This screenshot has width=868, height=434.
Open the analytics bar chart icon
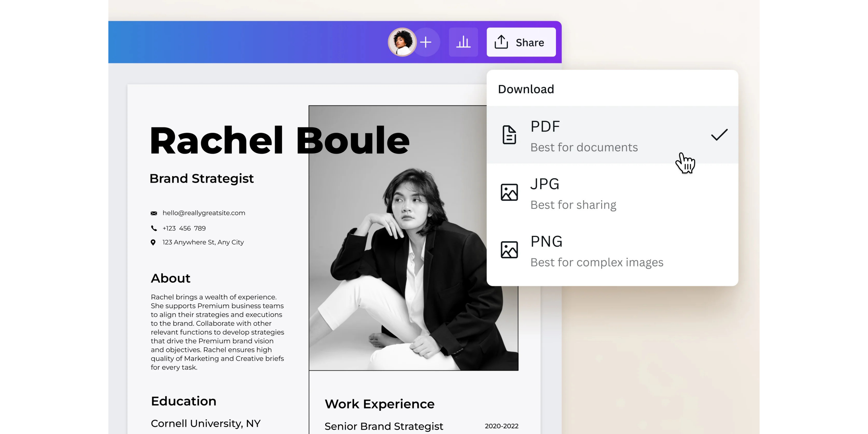pos(463,42)
